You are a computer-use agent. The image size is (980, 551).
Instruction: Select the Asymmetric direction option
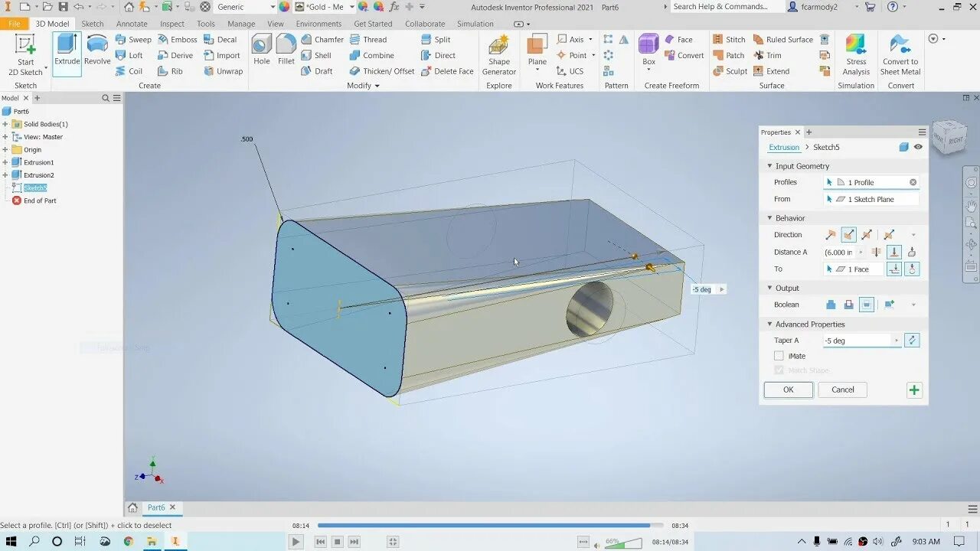point(889,235)
